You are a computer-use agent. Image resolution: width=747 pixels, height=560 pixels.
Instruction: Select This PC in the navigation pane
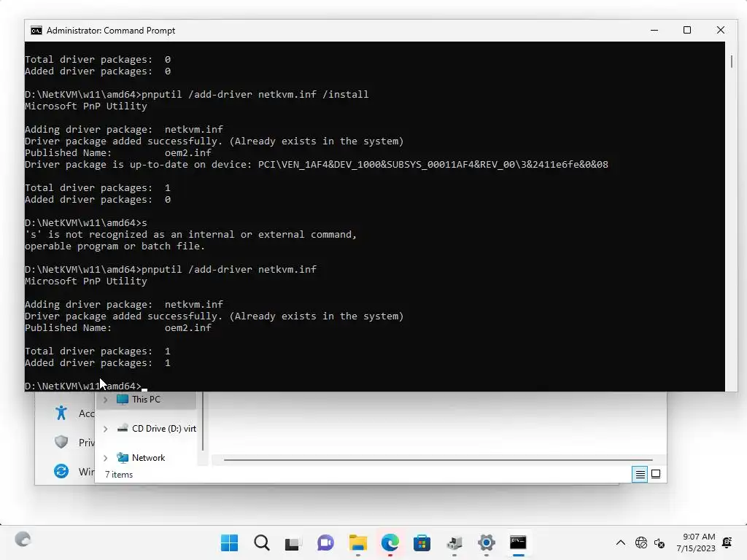coord(146,400)
